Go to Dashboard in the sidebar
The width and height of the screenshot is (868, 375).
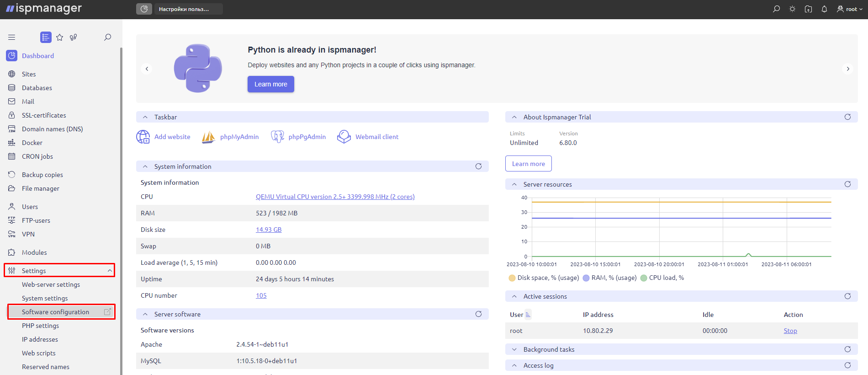38,56
